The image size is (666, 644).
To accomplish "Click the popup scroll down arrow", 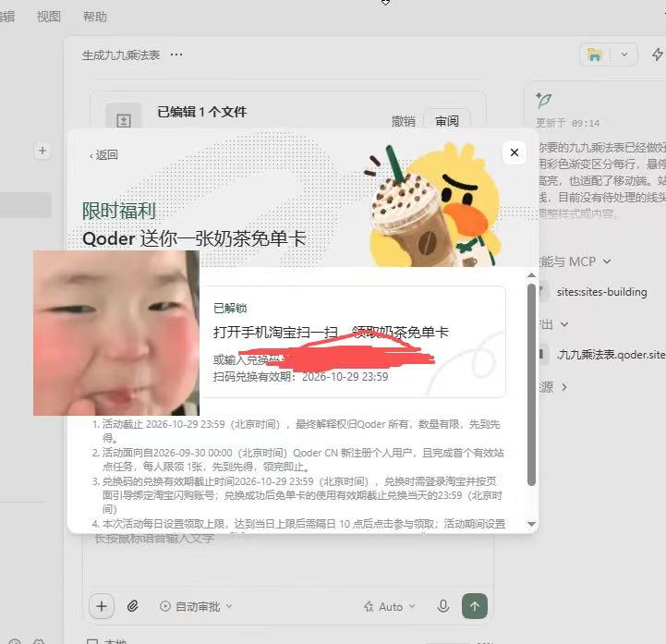I will 531,524.
